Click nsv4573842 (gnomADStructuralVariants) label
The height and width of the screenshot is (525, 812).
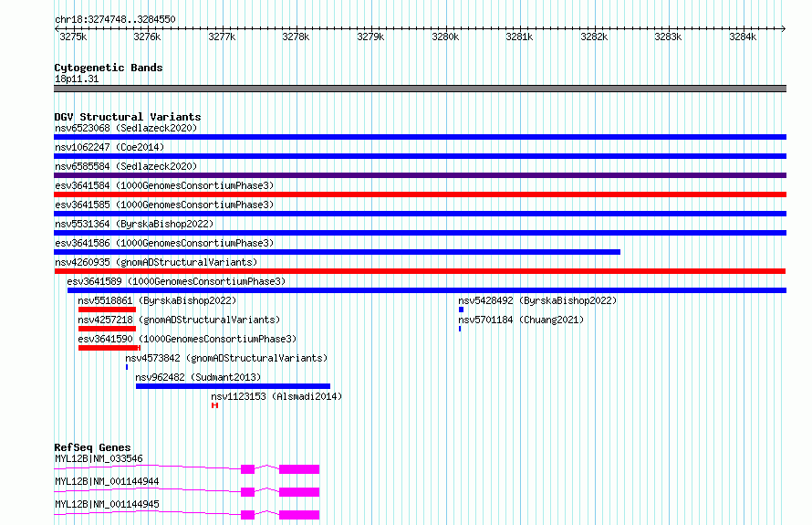click(226, 358)
